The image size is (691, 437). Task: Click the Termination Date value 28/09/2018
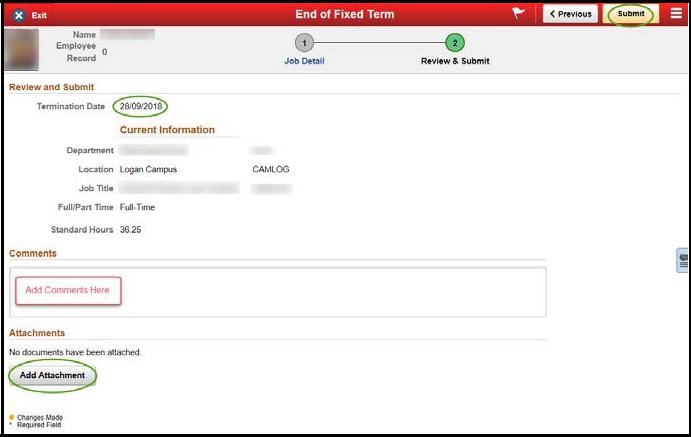[x=140, y=106]
